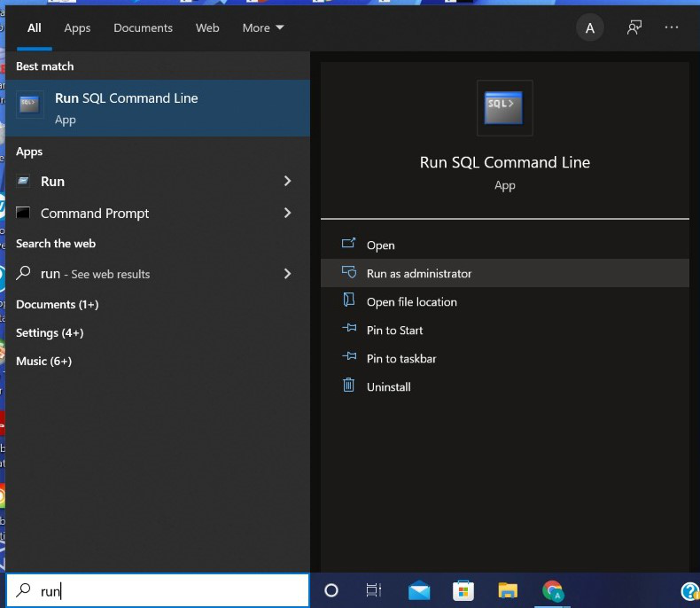Viewport: 700px width, 608px height.
Task: Click Pin to taskbar option
Action: tap(401, 359)
